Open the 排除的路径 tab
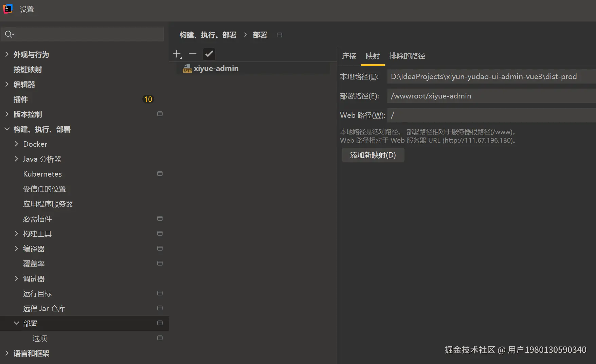 (407, 56)
